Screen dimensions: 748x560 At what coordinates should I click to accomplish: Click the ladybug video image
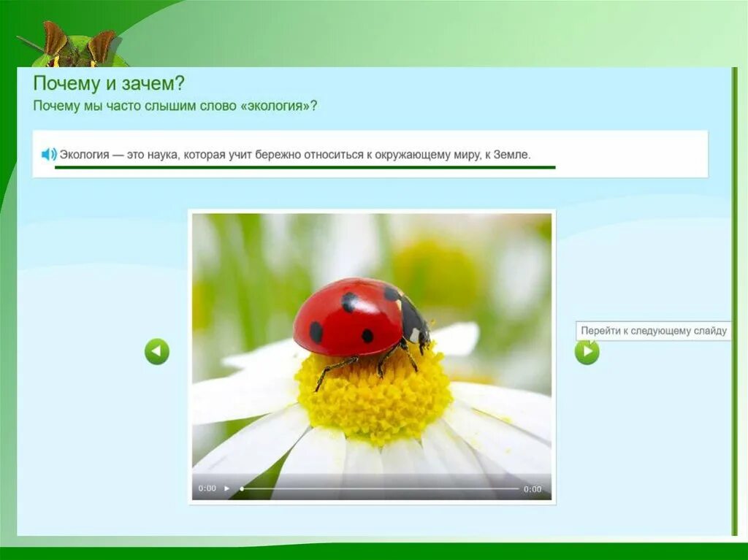372,356
